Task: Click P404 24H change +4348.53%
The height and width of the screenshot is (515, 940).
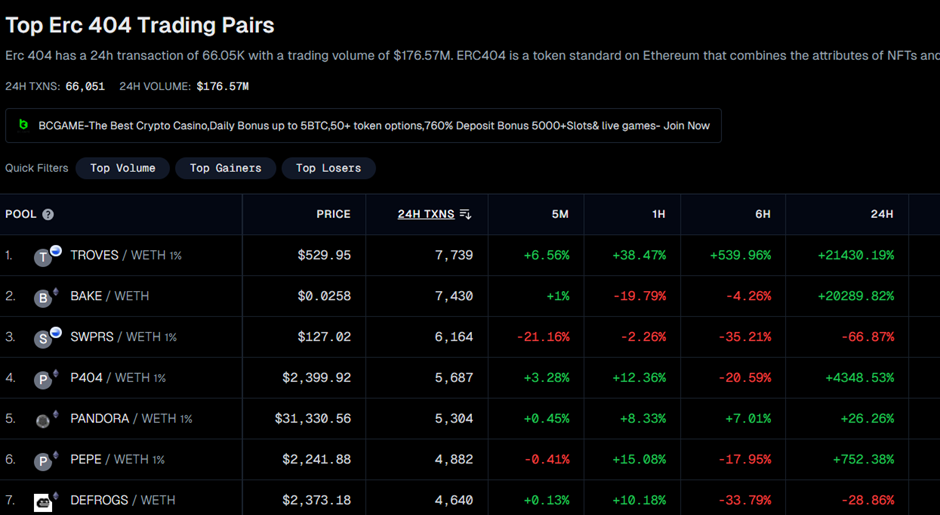Action: pyautogui.click(x=860, y=378)
